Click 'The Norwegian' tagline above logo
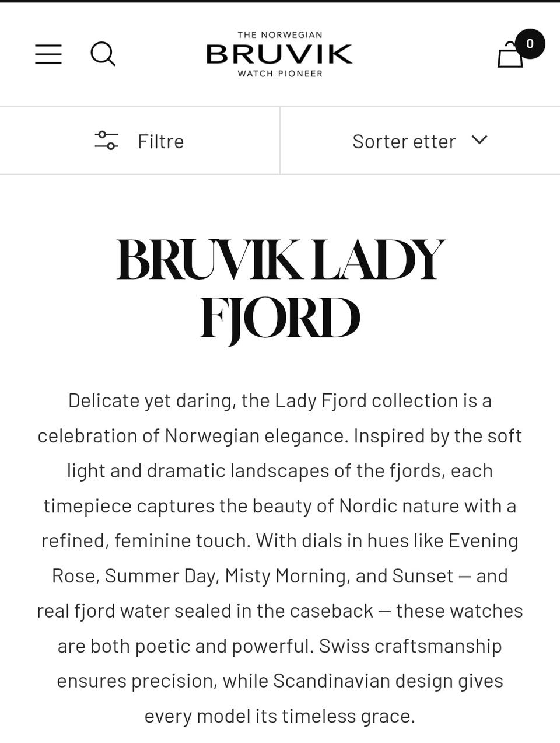The image size is (560, 743). point(279,35)
